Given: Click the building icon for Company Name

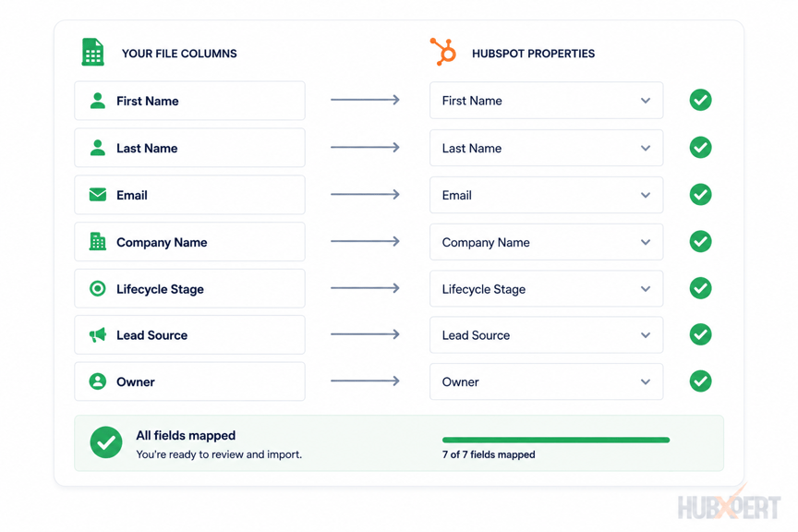Looking at the screenshot, I should point(97,241).
